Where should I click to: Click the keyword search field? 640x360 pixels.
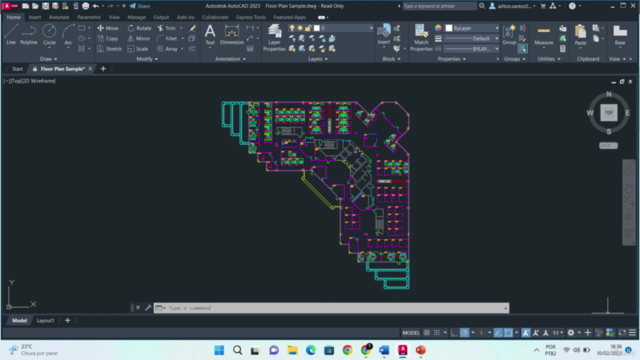439,6
